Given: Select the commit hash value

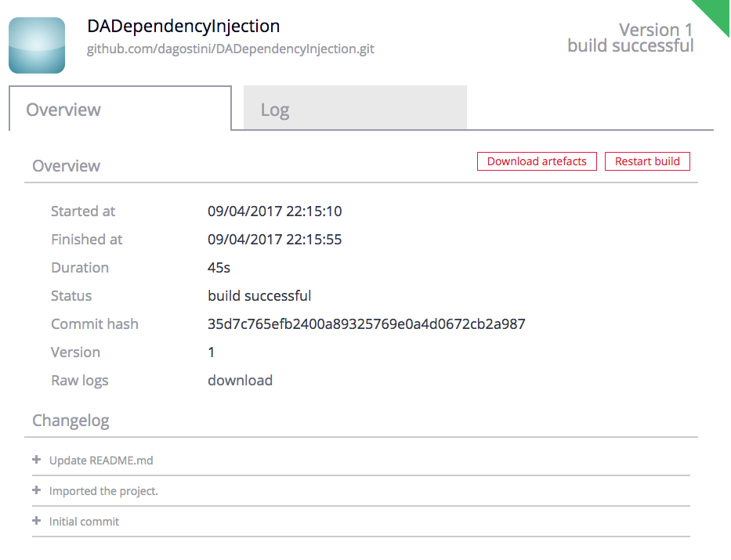Looking at the screenshot, I should 366,324.
